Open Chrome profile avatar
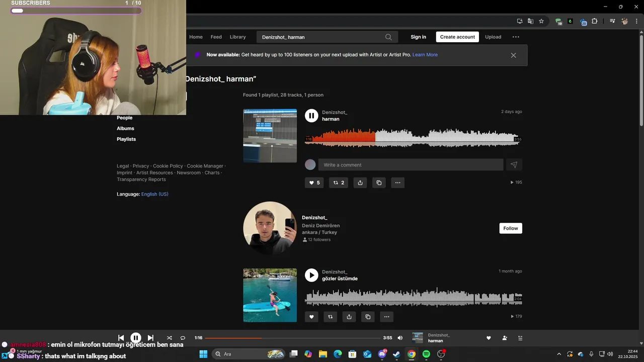The width and height of the screenshot is (644, 362). [625, 21]
